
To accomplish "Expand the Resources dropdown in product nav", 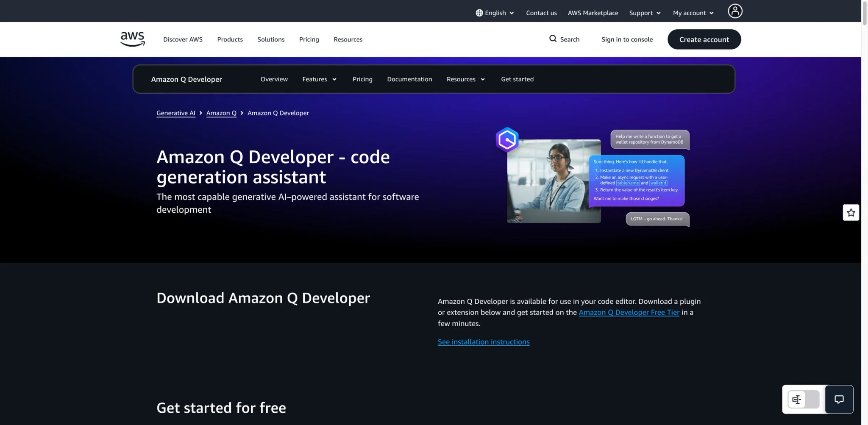I will (x=466, y=79).
